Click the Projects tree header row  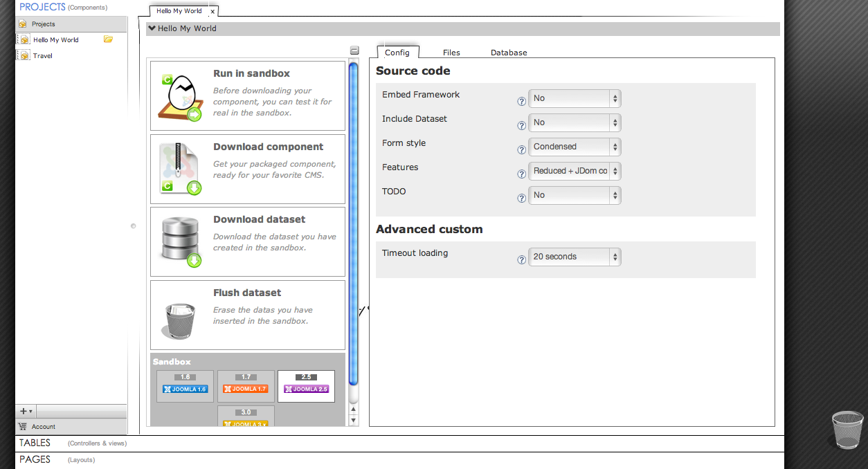[x=71, y=24]
